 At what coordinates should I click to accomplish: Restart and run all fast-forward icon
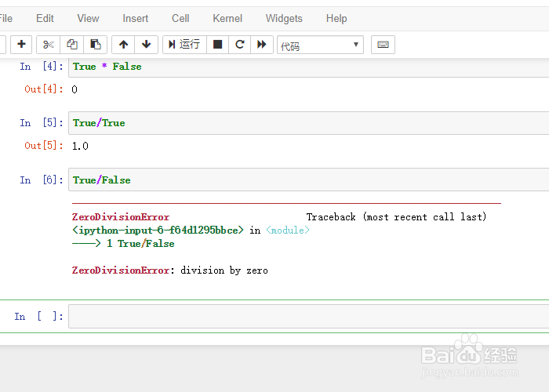tap(261, 45)
